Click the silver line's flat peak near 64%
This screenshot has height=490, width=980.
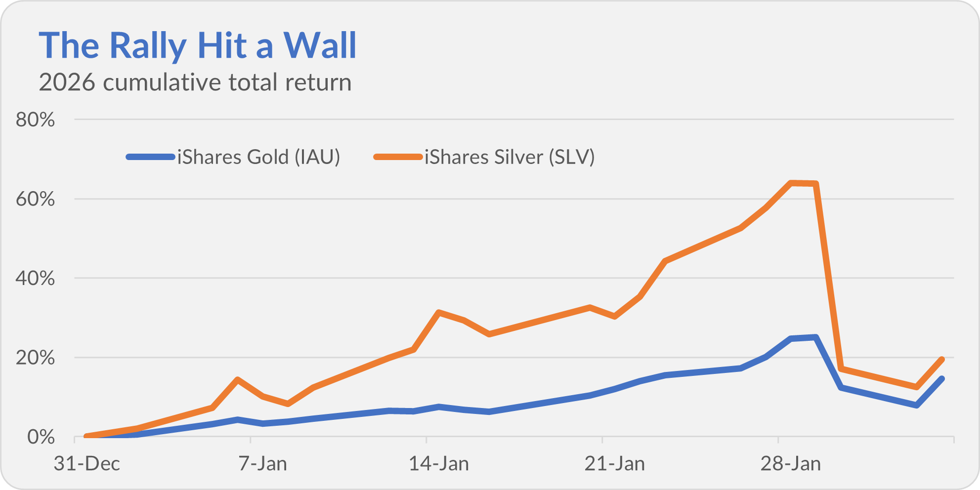[x=803, y=183]
